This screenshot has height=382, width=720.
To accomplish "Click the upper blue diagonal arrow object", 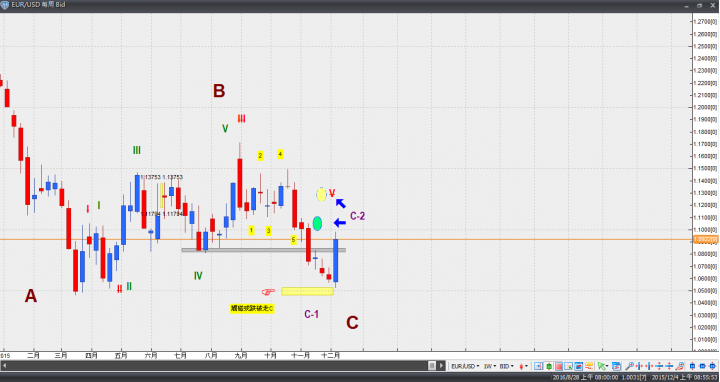I will coord(341,203).
